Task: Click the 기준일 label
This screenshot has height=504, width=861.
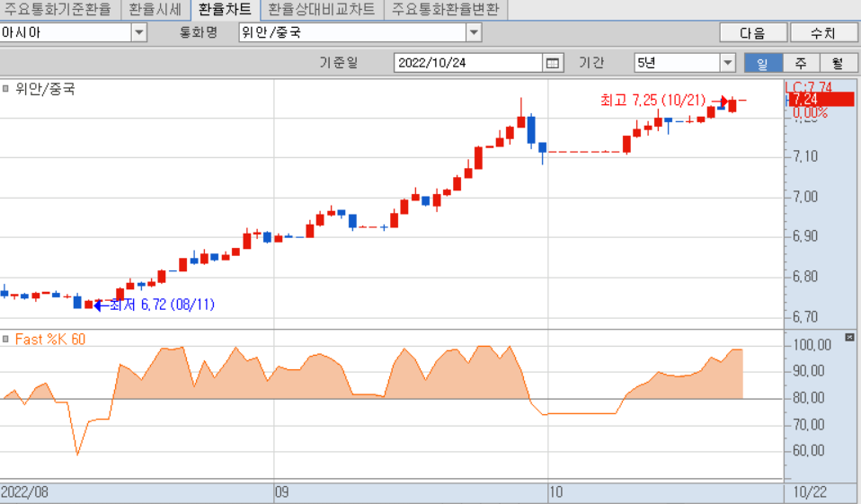Action: pos(338,63)
